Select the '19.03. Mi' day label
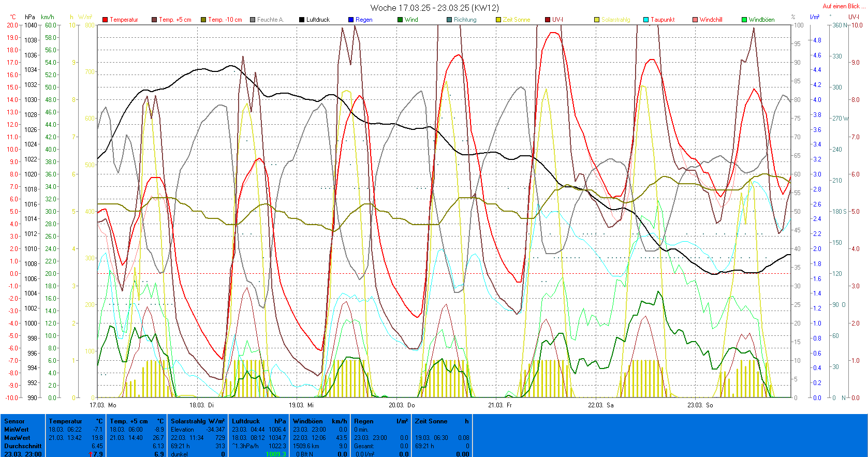This screenshot has height=457, width=868. pos(301,405)
